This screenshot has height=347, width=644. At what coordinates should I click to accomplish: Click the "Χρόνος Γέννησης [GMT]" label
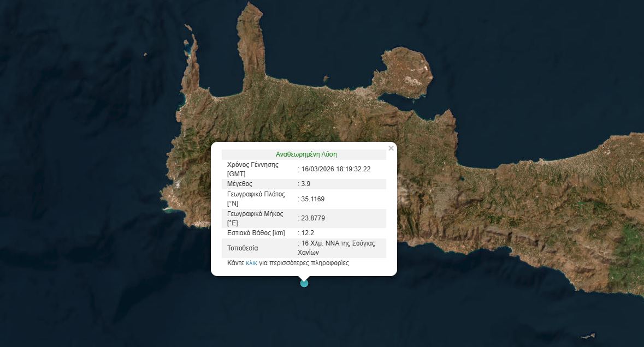coord(253,169)
